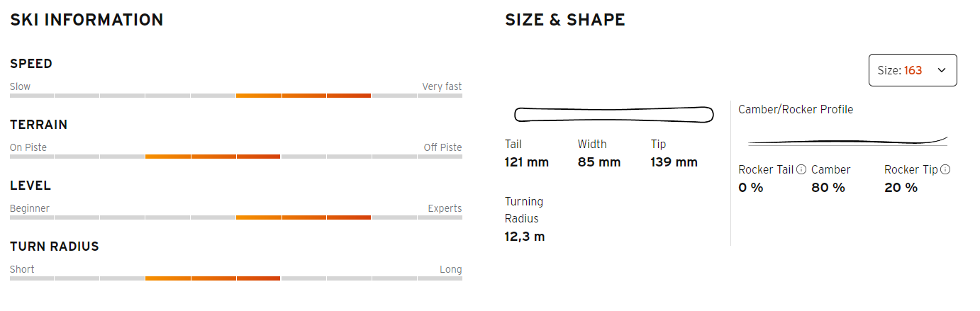Click the Camber/Rocker Profile curve graphic
The width and height of the screenshot is (980, 311).
pyautogui.click(x=847, y=140)
